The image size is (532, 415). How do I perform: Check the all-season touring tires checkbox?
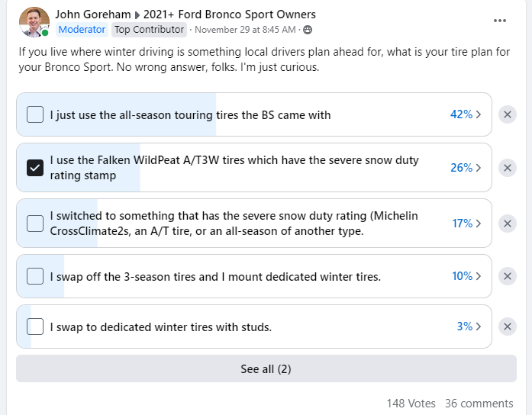point(35,114)
